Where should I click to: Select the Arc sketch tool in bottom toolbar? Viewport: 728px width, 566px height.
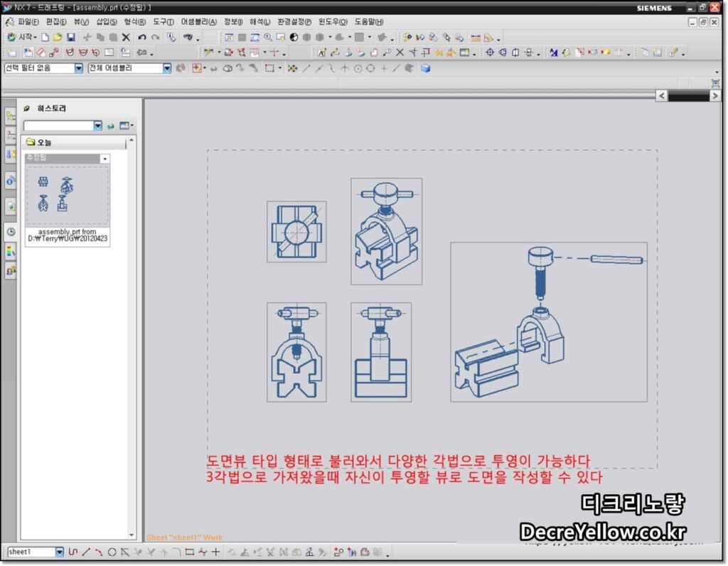98,552
